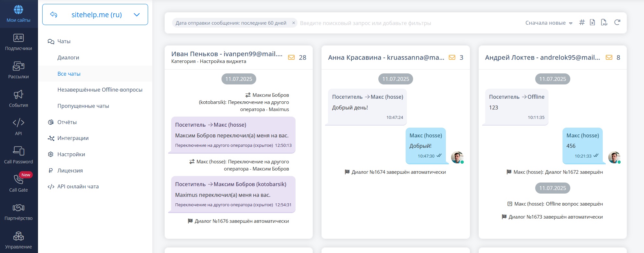Click refresh icon in search toolbar

pyautogui.click(x=617, y=22)
